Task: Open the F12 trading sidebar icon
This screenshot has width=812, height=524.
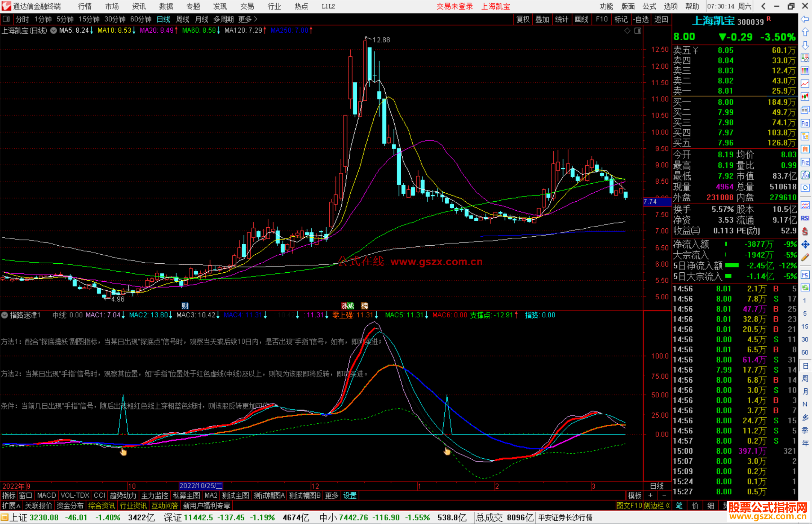Action: [805, 162]
